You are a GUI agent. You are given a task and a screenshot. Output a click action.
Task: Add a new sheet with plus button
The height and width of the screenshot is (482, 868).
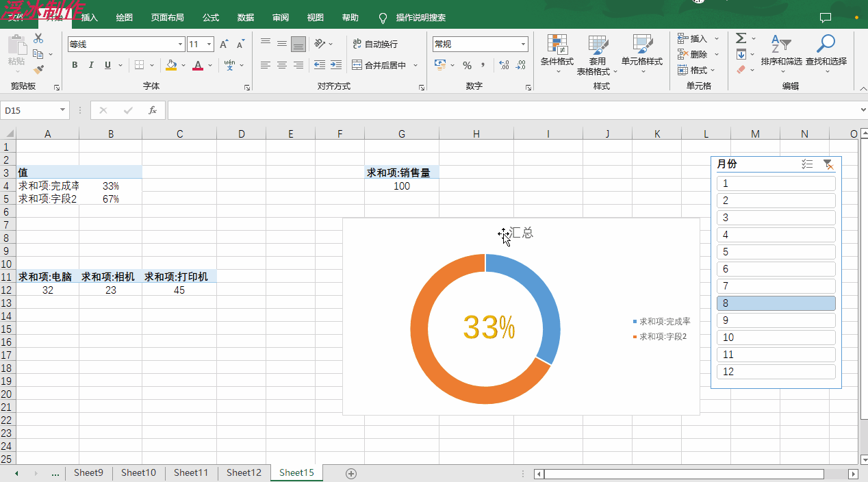[x=351, y=473]
